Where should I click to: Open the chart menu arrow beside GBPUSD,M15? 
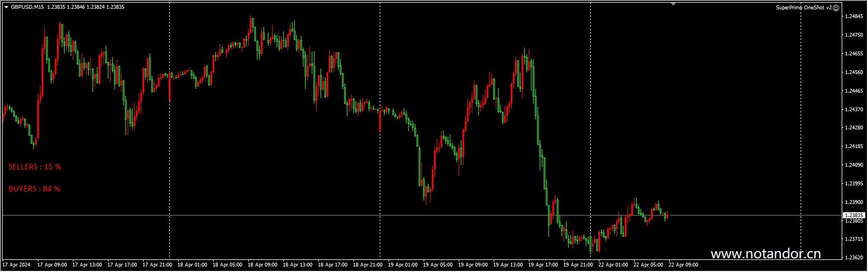[6, 7]
